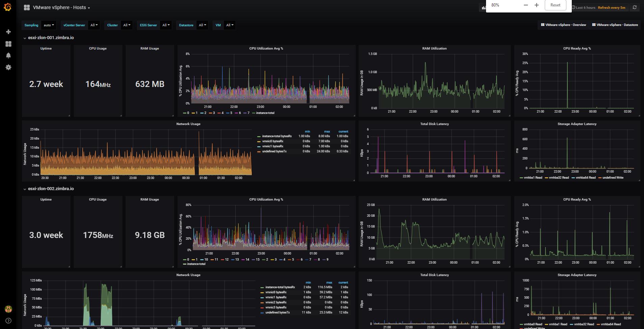Zoom in using the plus stepper control

coord(537,5)
